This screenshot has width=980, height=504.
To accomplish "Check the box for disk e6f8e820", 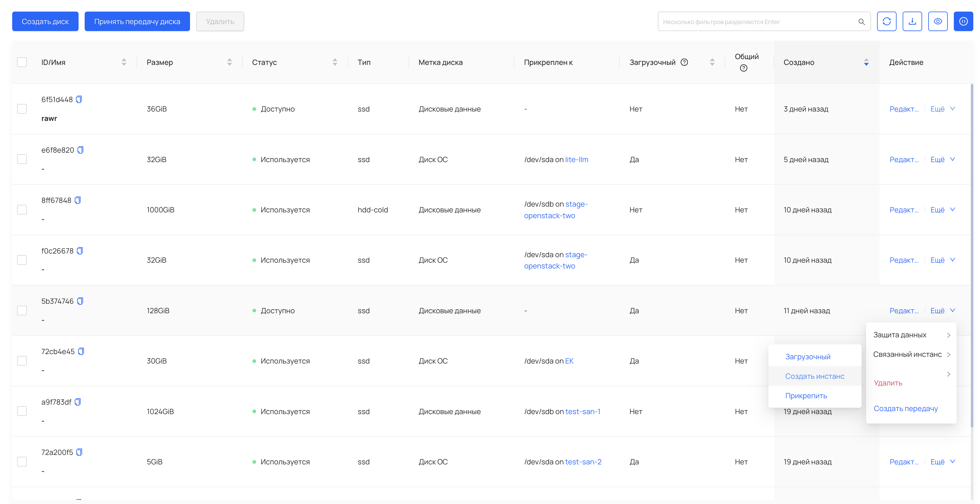I will click(x=22, y=159).
